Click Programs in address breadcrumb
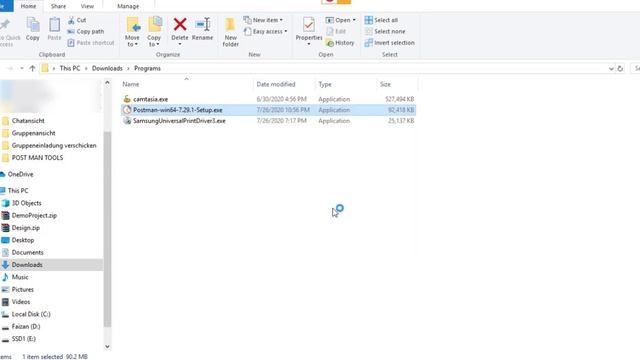640x360 pixels. tap(147, 68)
